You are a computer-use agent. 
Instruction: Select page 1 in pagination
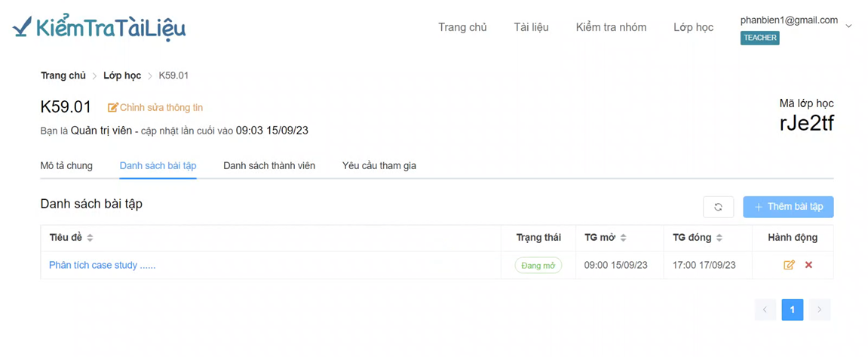[793, 310]
